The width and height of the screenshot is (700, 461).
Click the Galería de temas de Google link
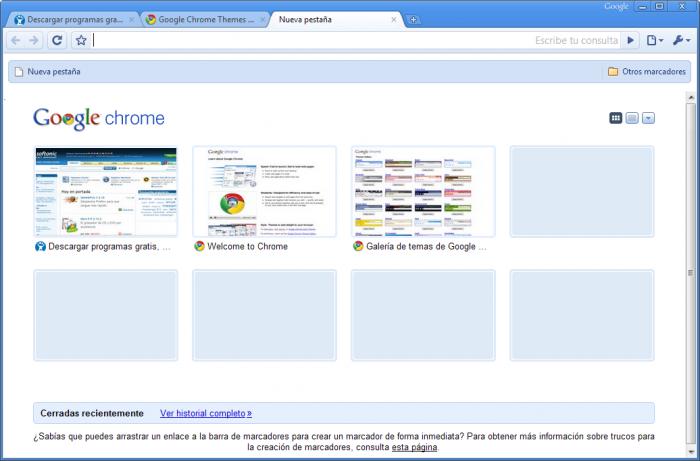tap(426, 246)
